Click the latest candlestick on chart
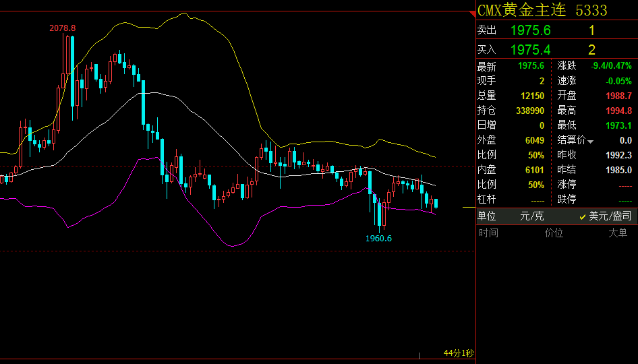 436,203
